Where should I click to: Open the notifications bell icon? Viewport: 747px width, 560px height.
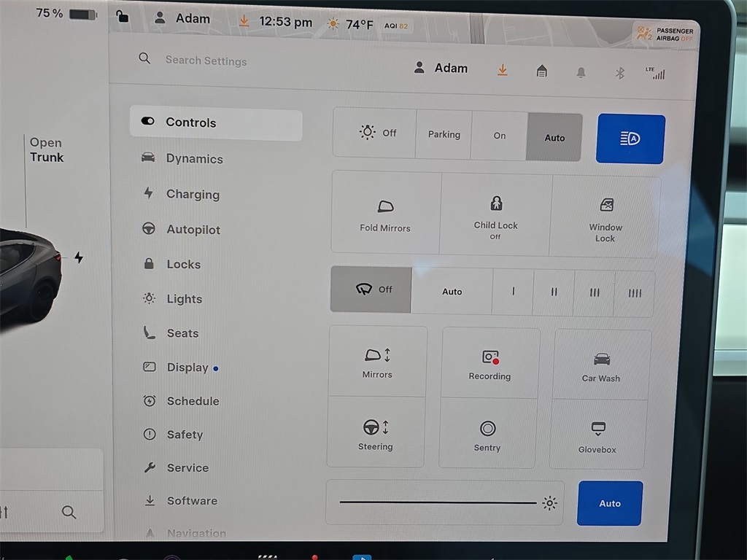(581, 71)
